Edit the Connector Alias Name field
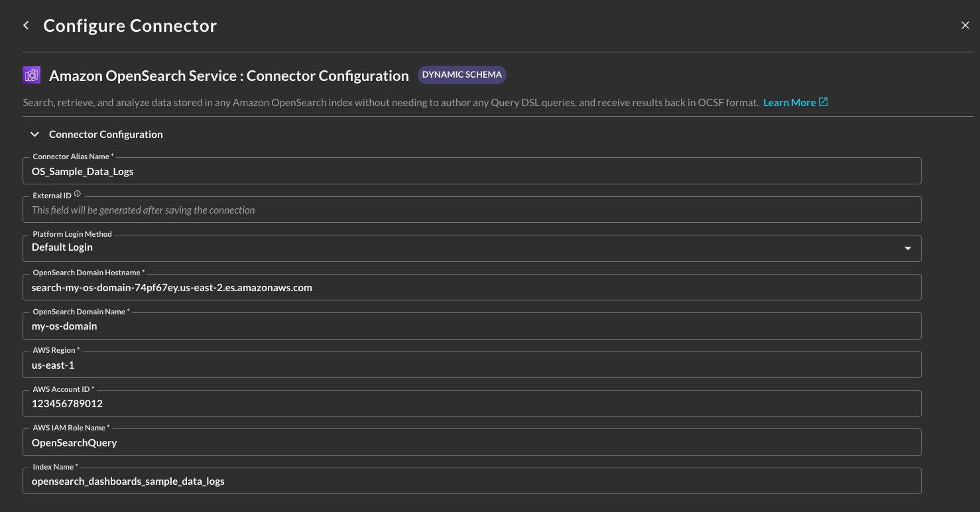 click(x=471, y=171)
